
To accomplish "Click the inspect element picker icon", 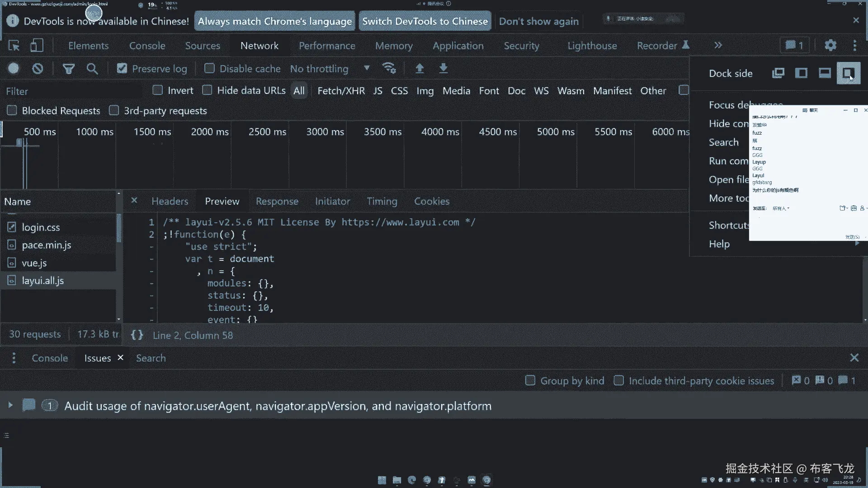I will (14, 46).
